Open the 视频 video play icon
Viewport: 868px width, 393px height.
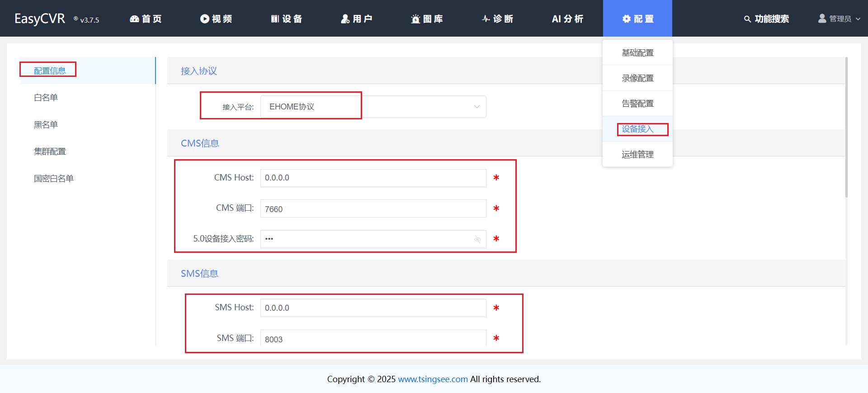click(x=205, y=19)
